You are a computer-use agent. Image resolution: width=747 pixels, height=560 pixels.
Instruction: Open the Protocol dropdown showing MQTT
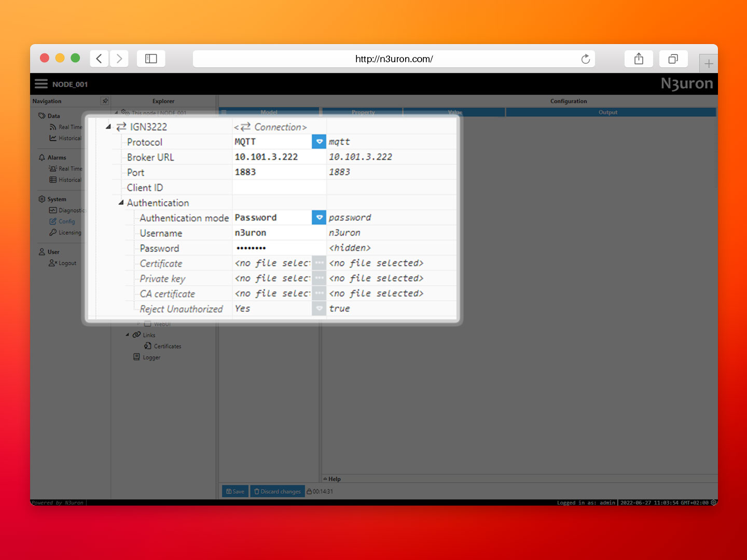point(319,141)
